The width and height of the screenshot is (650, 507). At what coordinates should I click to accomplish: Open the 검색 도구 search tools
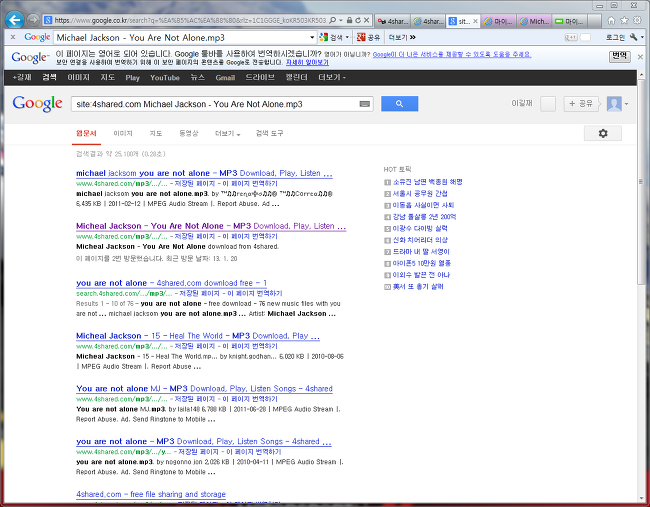click(269, 133)
